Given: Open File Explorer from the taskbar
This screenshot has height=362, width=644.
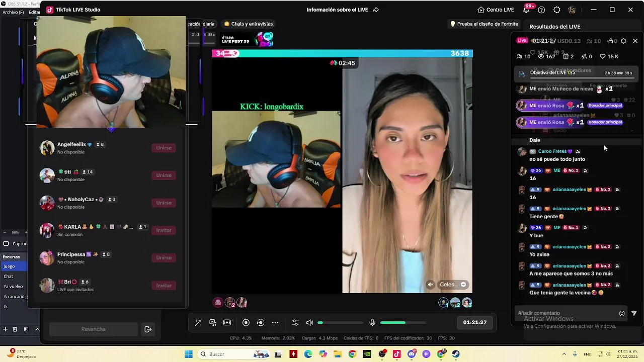Looking at the screenshot, I should [338, 354].
